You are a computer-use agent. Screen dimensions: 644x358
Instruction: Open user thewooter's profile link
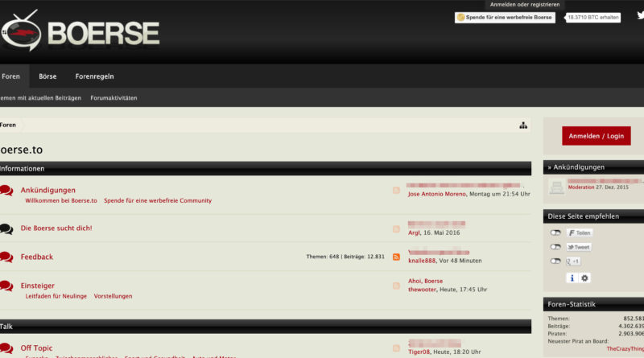pos(422,290)
